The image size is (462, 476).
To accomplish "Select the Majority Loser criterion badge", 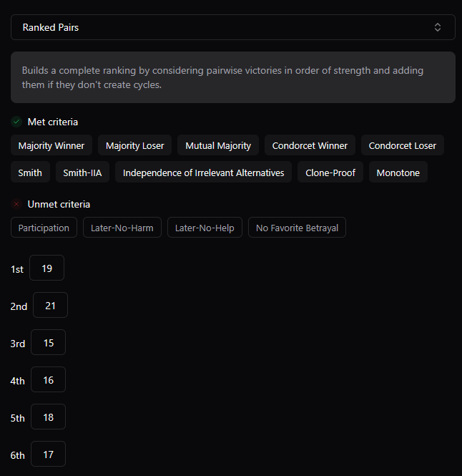I will click(134, 145).
